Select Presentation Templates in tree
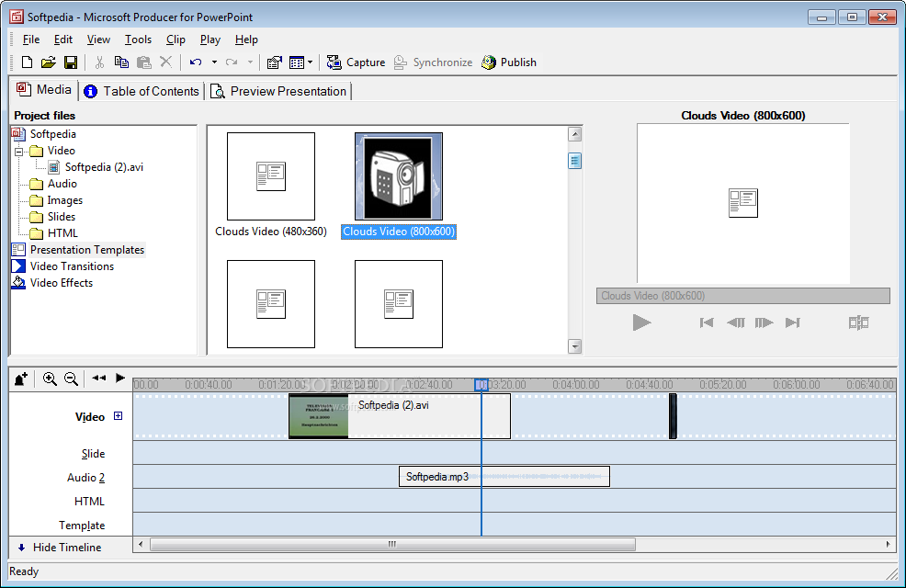Image resolution: width=906 pixels, height=588 pixels. click(x=87, y=250)
